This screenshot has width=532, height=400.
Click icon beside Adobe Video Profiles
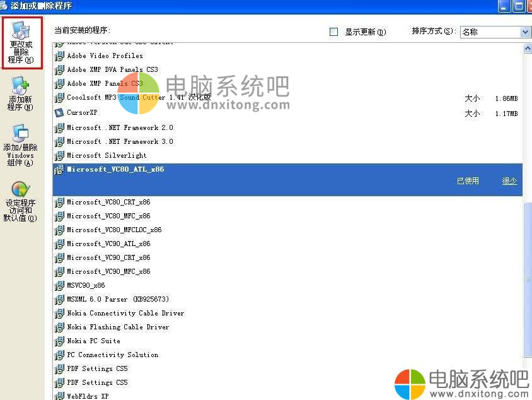59,56
